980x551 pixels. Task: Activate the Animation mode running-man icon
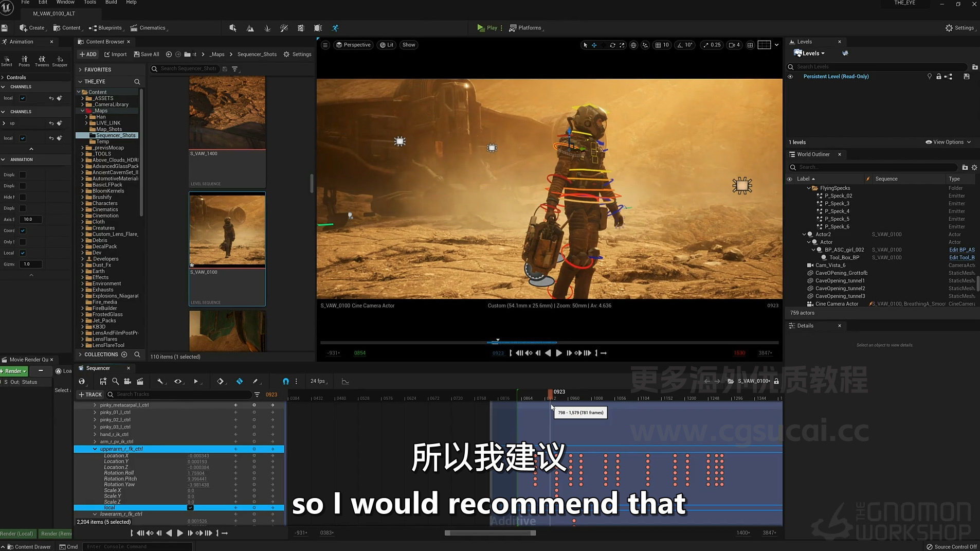pyautogui.click(x=335, y=28)
